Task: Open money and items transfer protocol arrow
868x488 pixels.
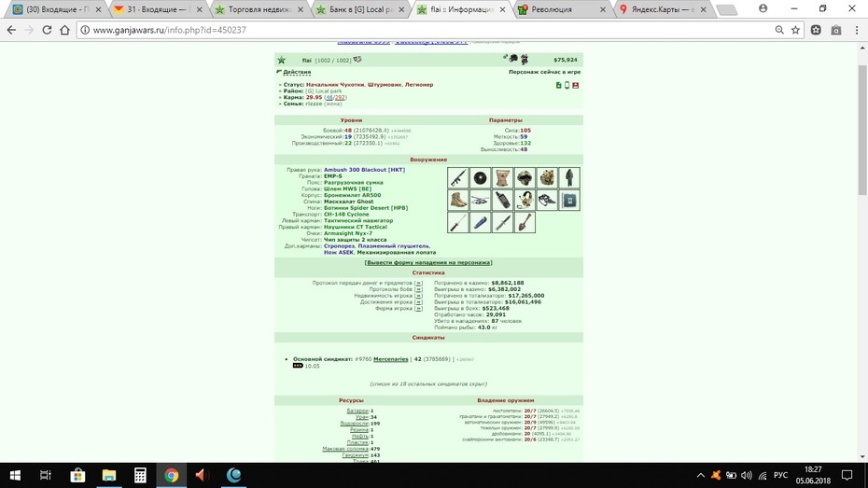Action: click(x=418, y=284)
